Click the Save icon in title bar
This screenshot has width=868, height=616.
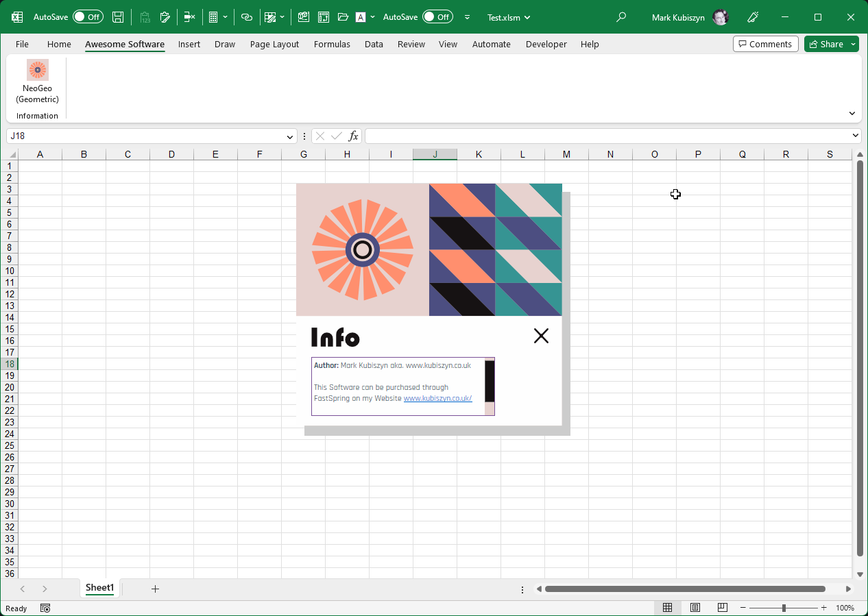118,17
